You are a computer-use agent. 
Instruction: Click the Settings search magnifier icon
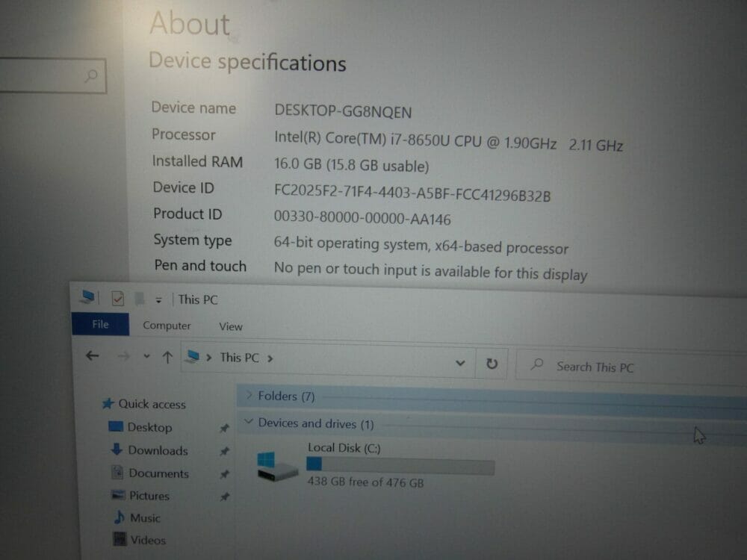[90, 75]
